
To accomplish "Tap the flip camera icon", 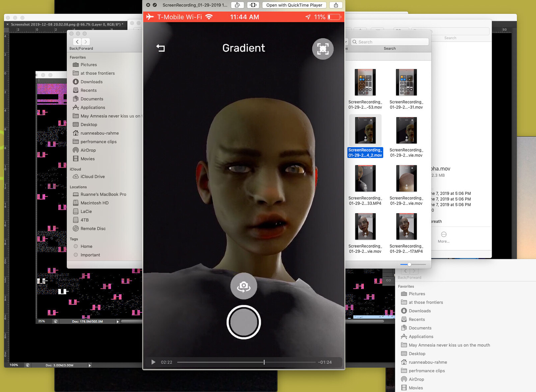I will tap(244, 286).
